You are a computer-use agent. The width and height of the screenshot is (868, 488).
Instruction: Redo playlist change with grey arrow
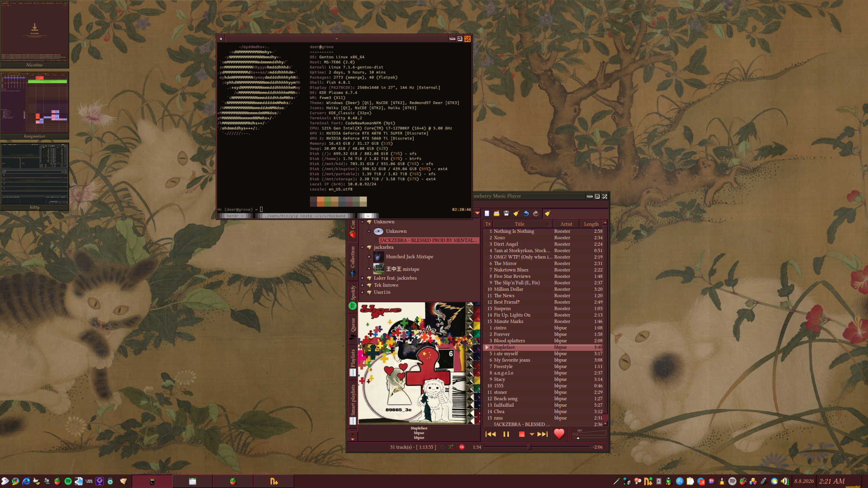click(x=536, y=214)
